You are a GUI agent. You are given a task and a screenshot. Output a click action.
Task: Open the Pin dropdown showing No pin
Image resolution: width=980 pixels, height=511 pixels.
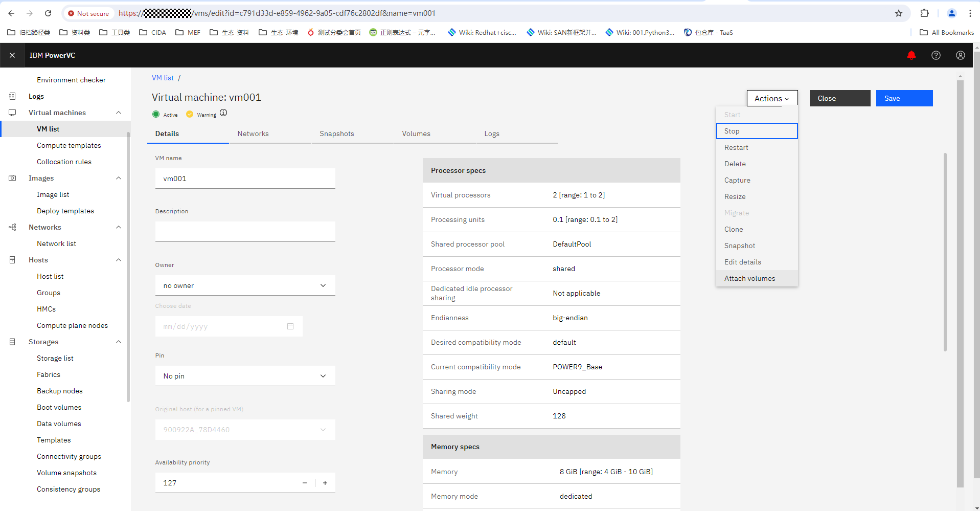pyautogui.click(x=245, y=376)
